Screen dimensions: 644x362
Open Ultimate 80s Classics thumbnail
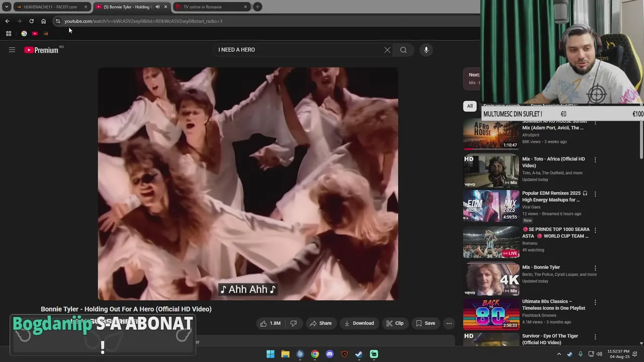(x=491, y=314)
